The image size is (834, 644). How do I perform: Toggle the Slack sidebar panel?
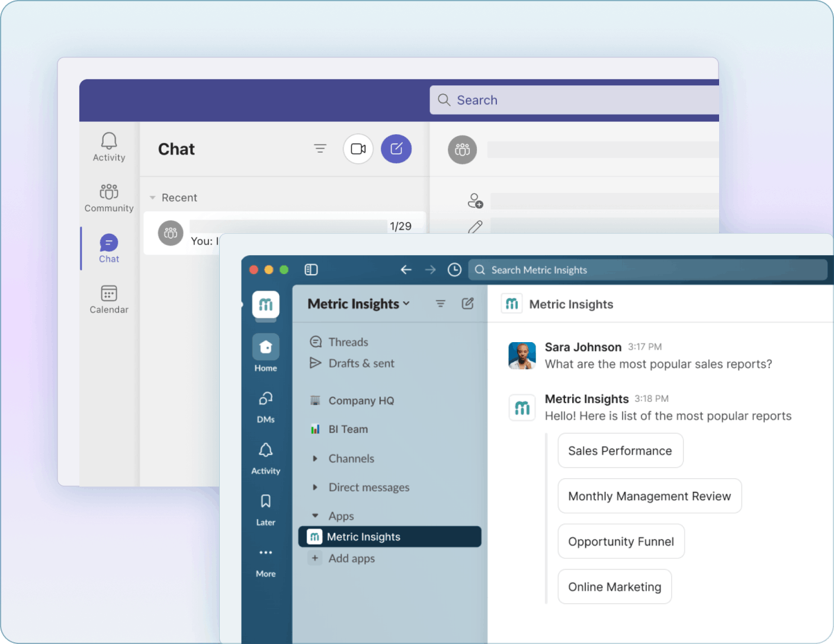click(310, 269)
